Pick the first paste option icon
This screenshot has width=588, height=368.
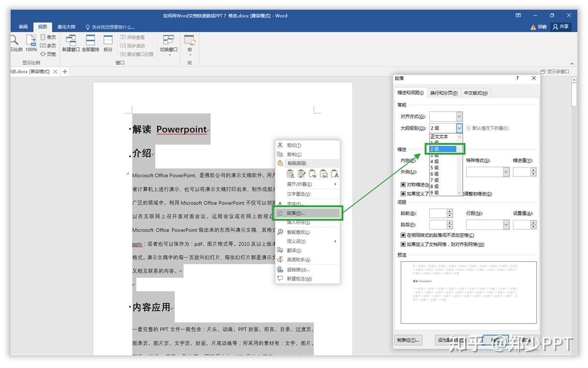(291, 173)
